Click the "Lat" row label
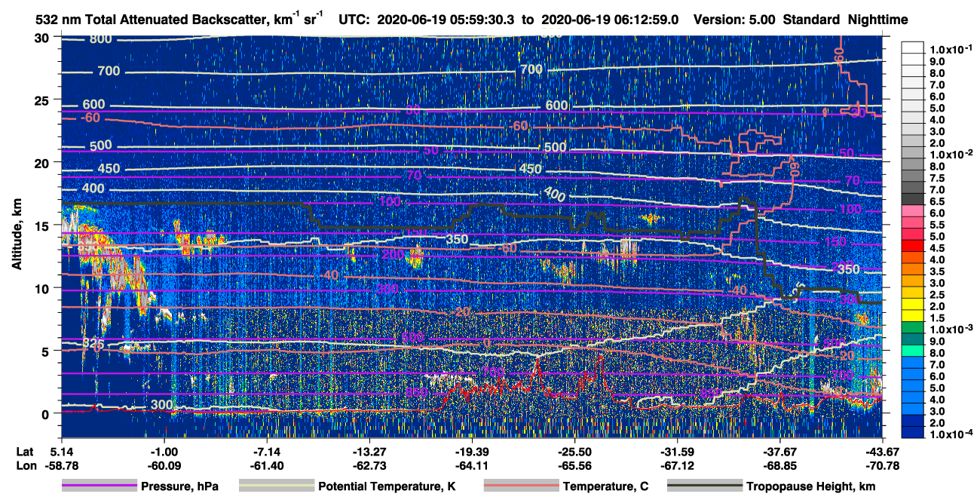 pos(24,452)
